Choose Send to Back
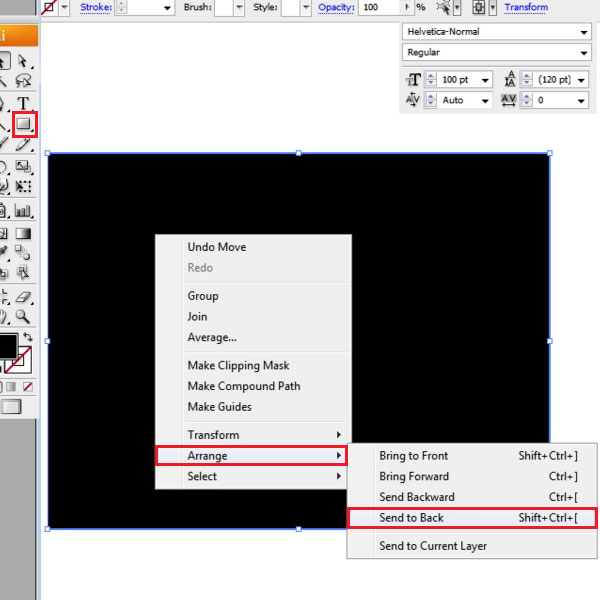This screenshot has width=600, height=600. click(472, 518)
